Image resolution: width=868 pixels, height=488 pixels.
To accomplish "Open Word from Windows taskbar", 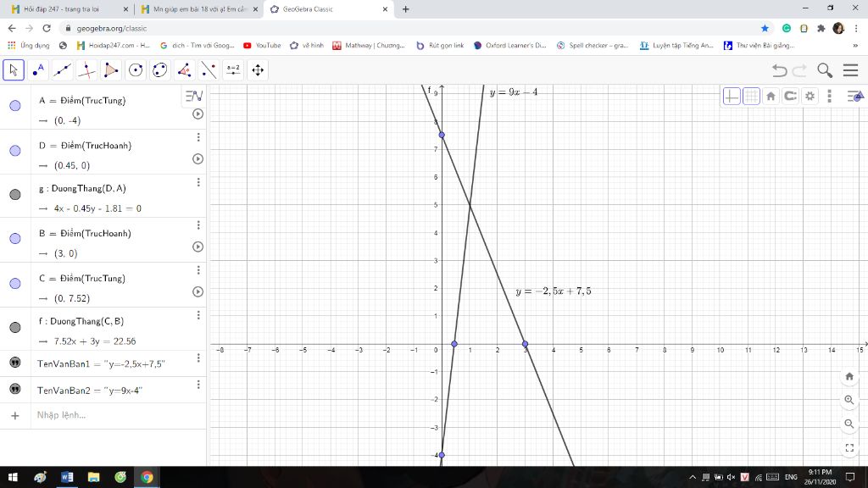I will click(x=67, y=477).
